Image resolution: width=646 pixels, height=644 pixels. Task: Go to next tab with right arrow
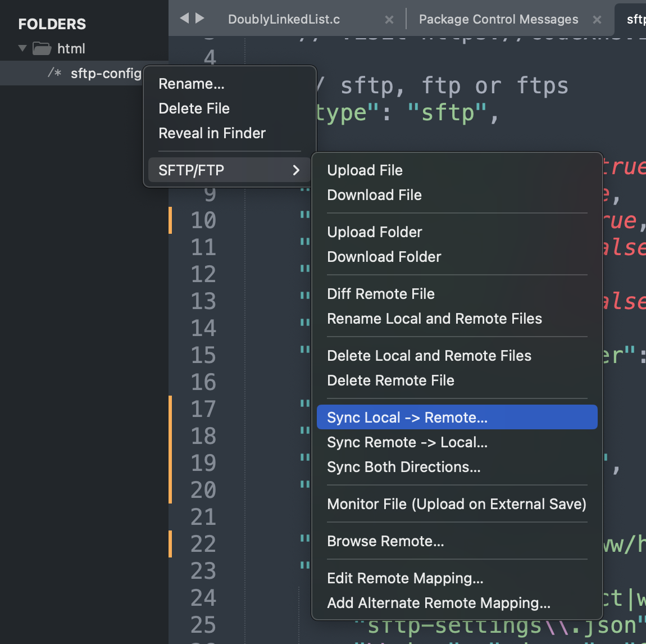coord(200,18)
